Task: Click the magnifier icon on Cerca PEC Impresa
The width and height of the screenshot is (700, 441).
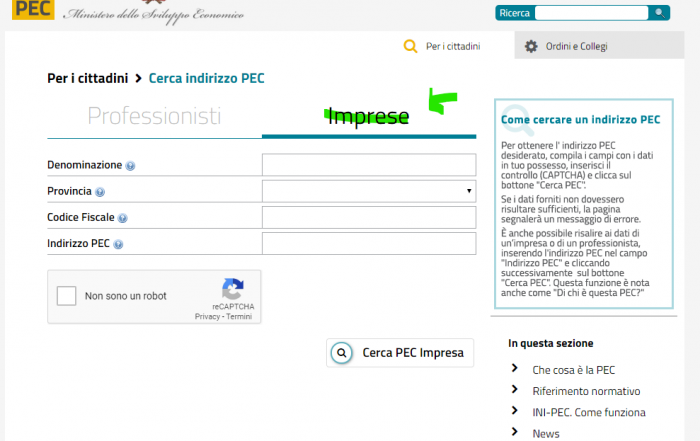Action: pos(342,353)
